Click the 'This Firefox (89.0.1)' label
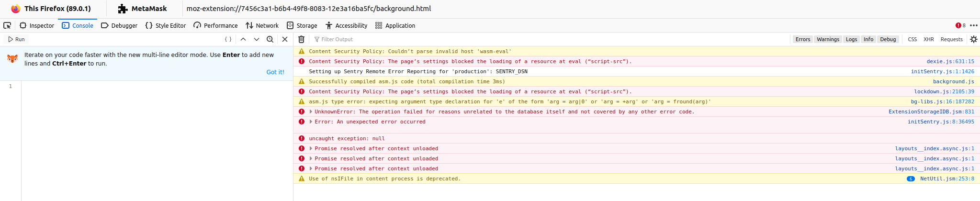 click(x=57, y=9)
